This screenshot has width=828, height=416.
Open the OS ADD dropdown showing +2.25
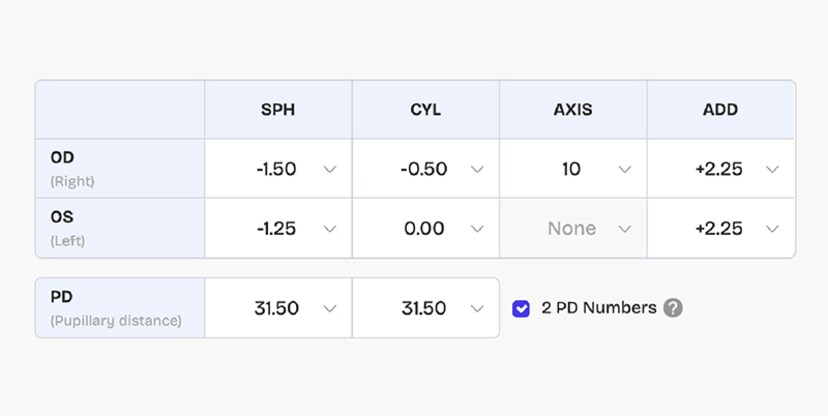click(x=721, y=228)
